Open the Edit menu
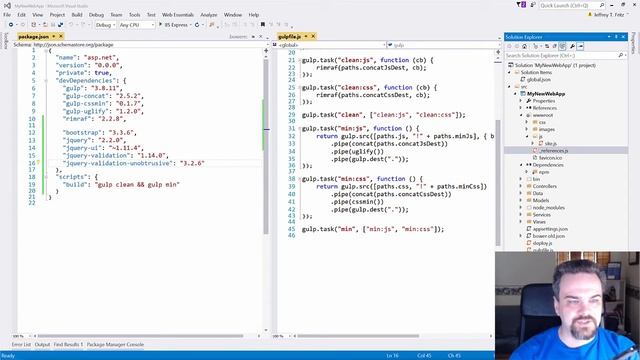Image resolution: width=640 pixels, height=360 pixels. [22, 15]
